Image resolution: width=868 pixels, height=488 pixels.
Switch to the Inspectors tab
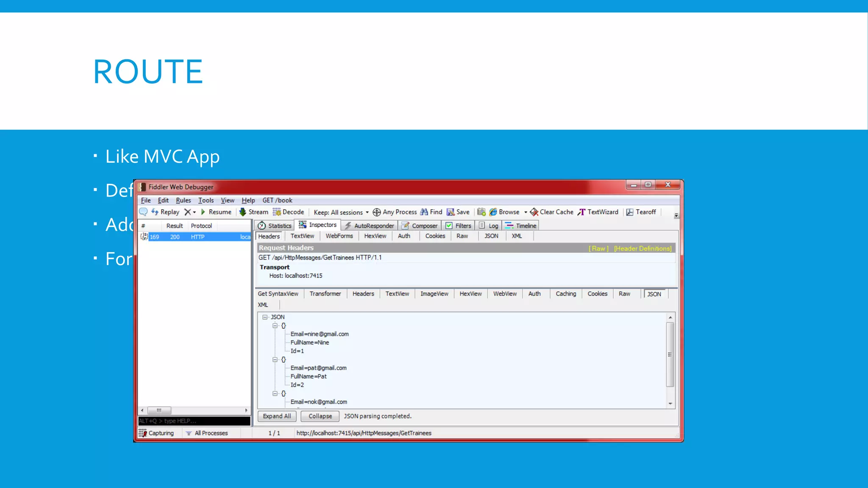tap(318, 225)
